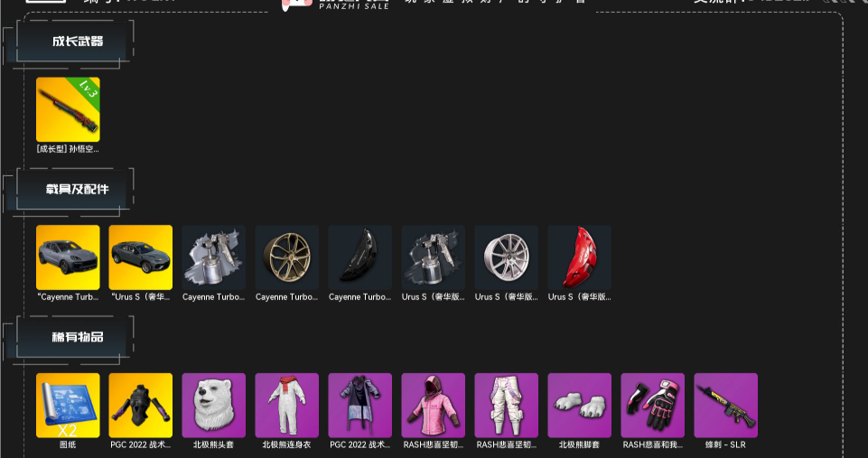The image size is (868, 458).
Task: Select the red Urus S brake caliper icon
Action: (x=580, y=257)
